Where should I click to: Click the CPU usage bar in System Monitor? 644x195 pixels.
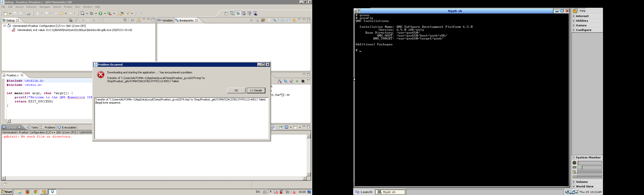pos(589,163)
